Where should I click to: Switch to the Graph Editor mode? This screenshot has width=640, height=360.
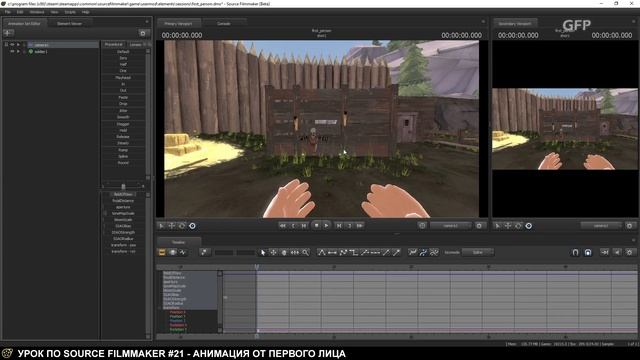point(182,252)
